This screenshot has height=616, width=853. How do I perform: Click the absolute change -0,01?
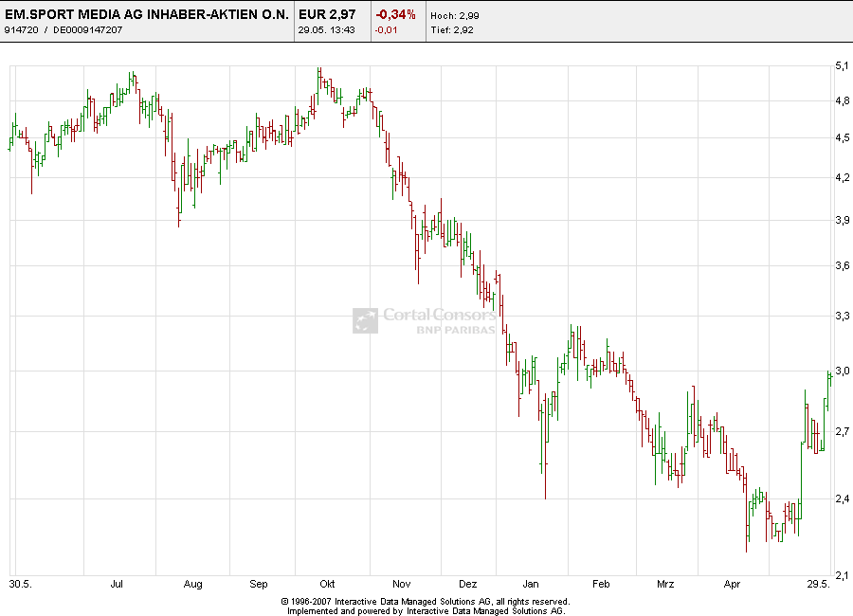387,30
